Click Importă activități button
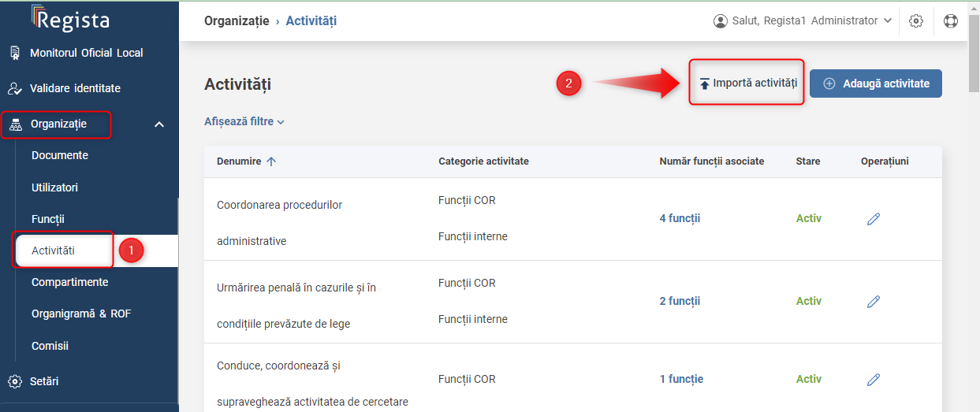 click(747, 83)
